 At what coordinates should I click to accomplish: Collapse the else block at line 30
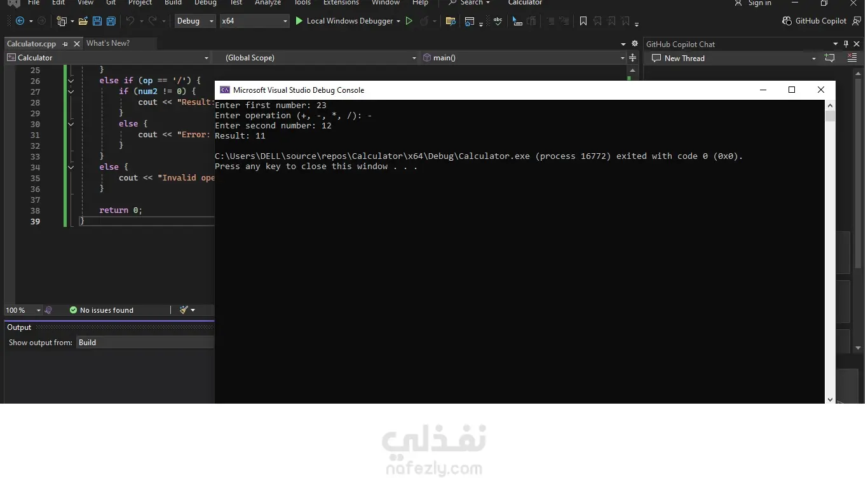(71, 124)
